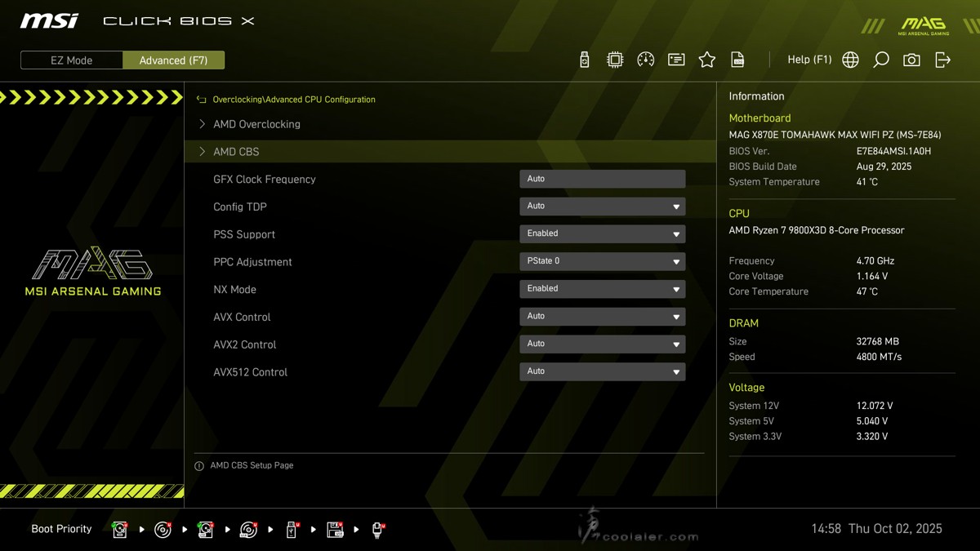Click the back arrow before Overclocking breadcrumb
Image resolution: width=980 pixels, height=551 pixels.
[x=201, y=100]
